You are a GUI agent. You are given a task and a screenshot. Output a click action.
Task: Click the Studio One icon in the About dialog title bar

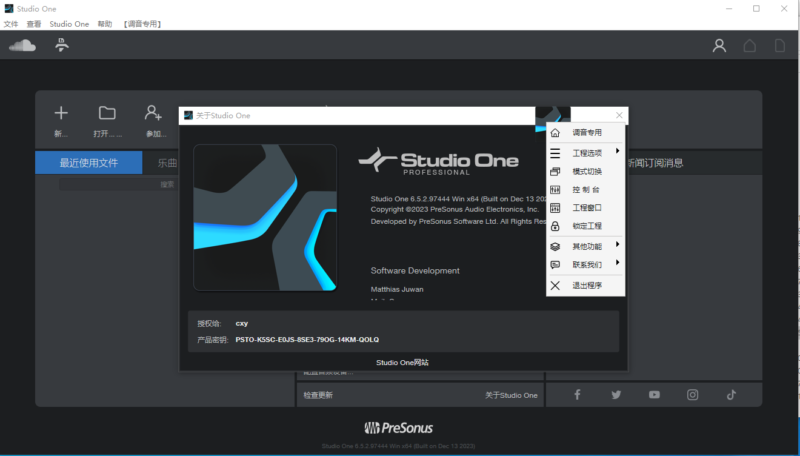pyautogui.click(x=188, y=115)
